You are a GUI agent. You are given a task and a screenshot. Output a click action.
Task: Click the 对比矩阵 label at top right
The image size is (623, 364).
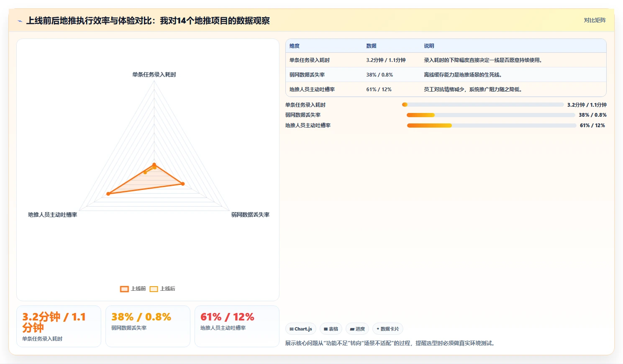tap(595, 20)
